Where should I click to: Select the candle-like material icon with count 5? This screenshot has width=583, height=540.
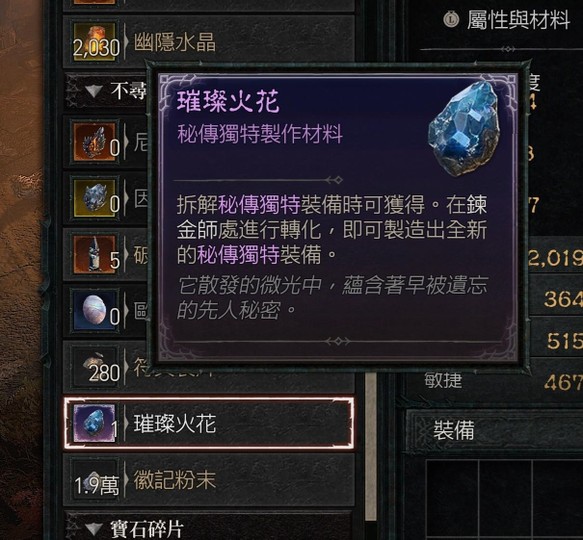pyautogui.click(x=94, y=254)
